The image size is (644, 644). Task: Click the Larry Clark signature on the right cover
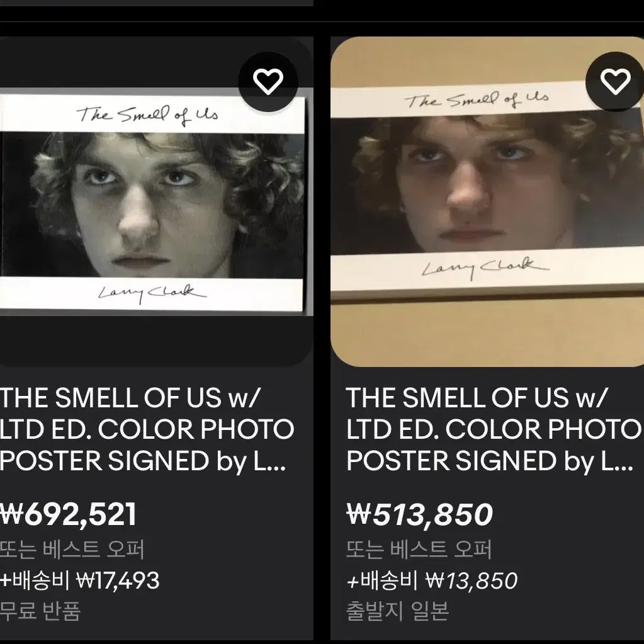(485, 268)
